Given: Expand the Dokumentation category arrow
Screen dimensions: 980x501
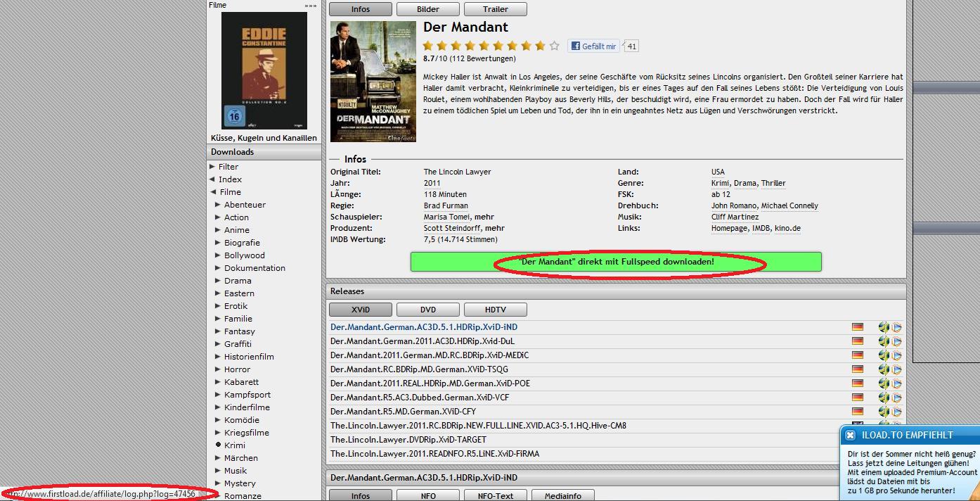Looking at the screenshot, I should 218,268.
